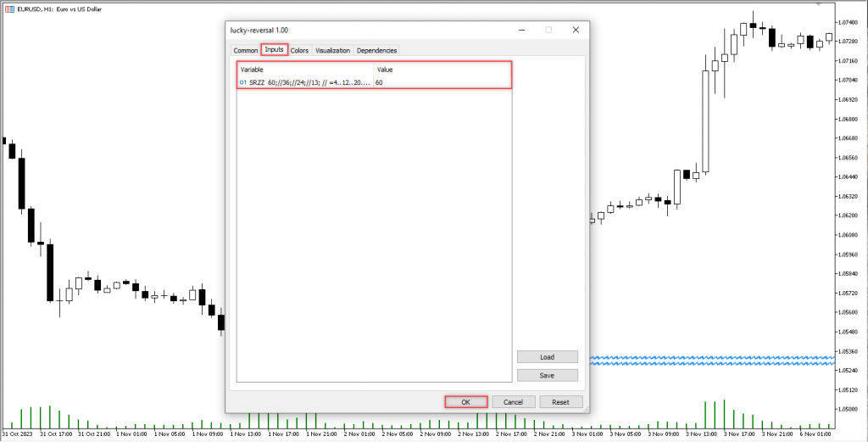Viewport: 868px width, 442px height.
Task: Reset inputs to defaults
Action: [x=561, y=402]
